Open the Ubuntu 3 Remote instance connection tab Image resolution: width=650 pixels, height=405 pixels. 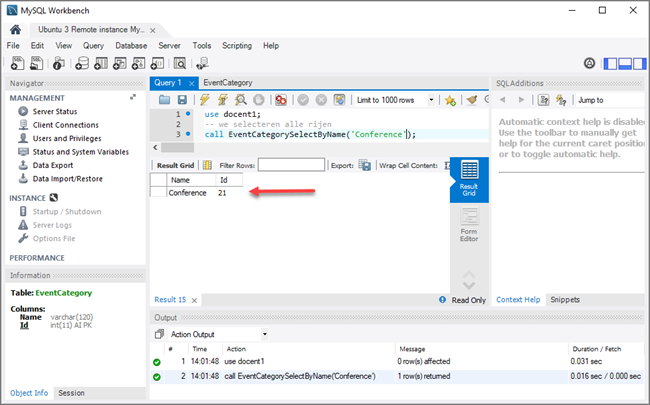tap(91, 29)
